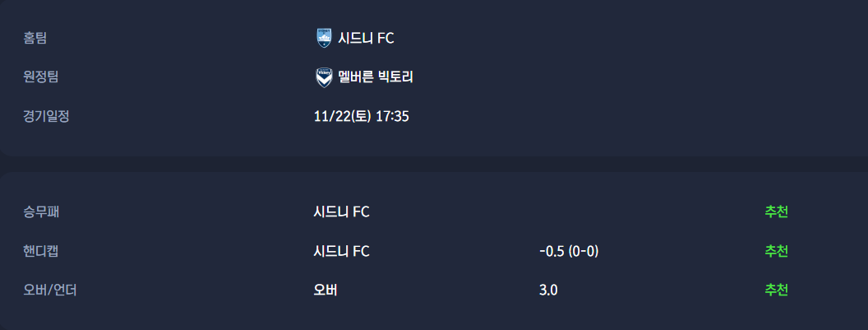The image size is (868, 330).
Task: Click the 3.0 over/under line value
Action: 548,290
